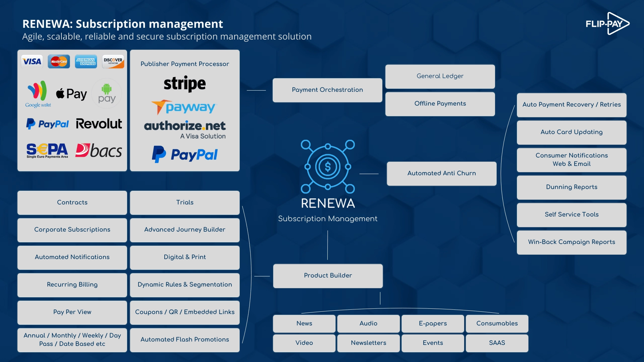Select the Payment Orchestration box
This screenshot has width=644, height=362.
click(327, 90)
